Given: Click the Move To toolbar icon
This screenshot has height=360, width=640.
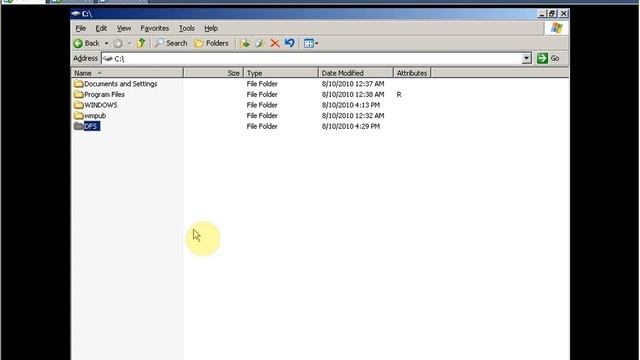Looking at the screenshot, I should click(x=245, y=43).
